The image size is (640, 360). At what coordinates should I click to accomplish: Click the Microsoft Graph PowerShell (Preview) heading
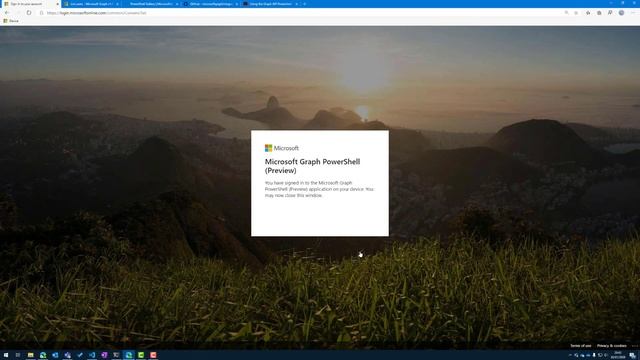point(312,166)
